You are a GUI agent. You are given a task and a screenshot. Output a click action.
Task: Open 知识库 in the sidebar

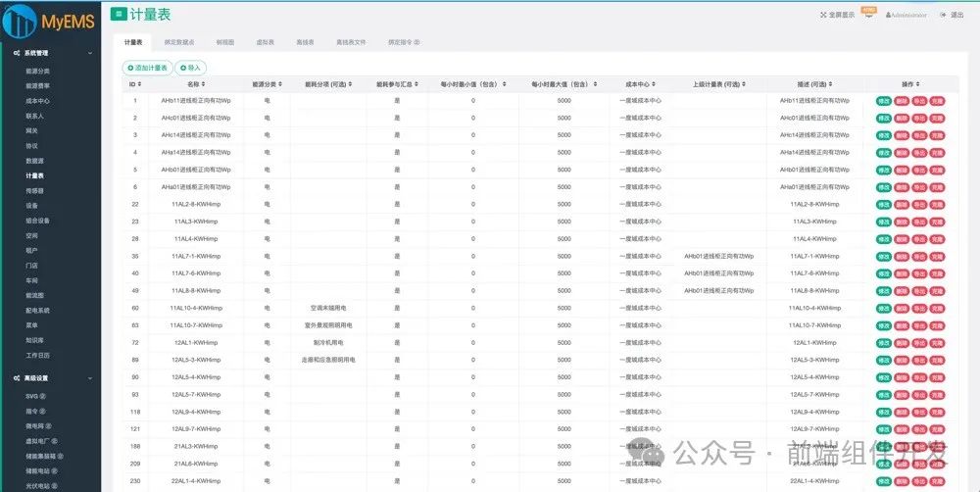coord(35,341)
